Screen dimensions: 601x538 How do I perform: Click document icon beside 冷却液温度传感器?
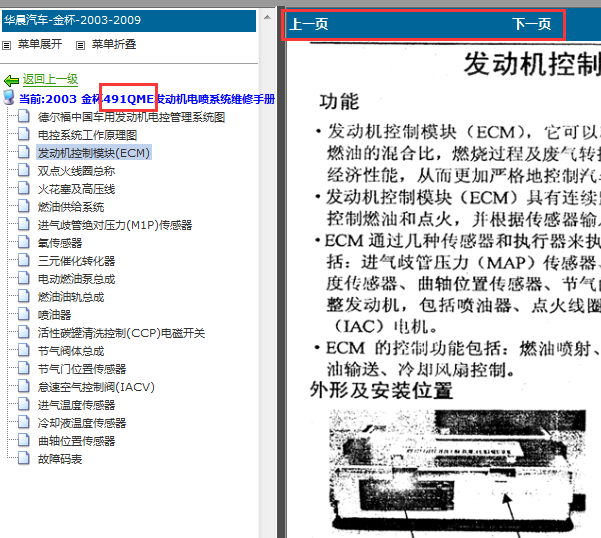pyautogui.click(x=24, y=422)
